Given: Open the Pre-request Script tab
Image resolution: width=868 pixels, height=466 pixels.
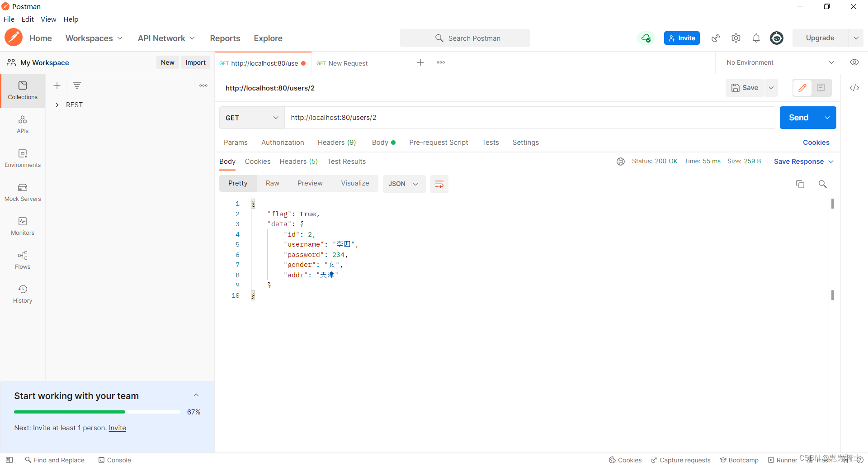Looking at the screenshot, I should click(x=439, y=143).
